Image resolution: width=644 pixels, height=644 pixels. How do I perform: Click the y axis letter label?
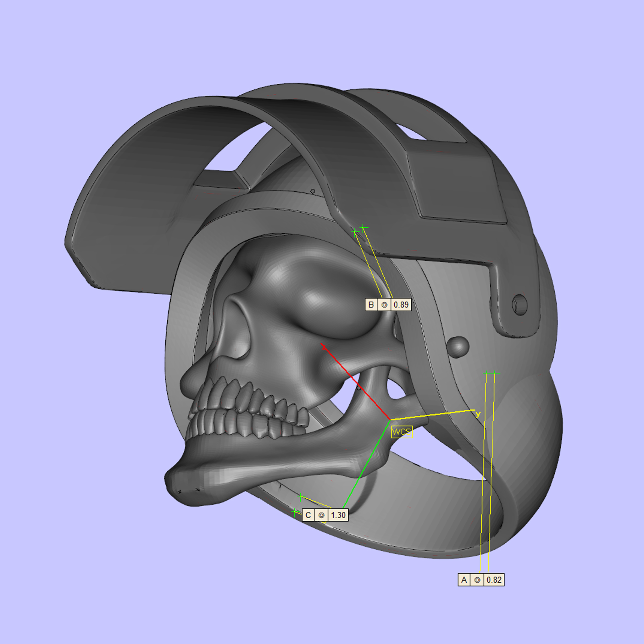click(x=478, y=414)
